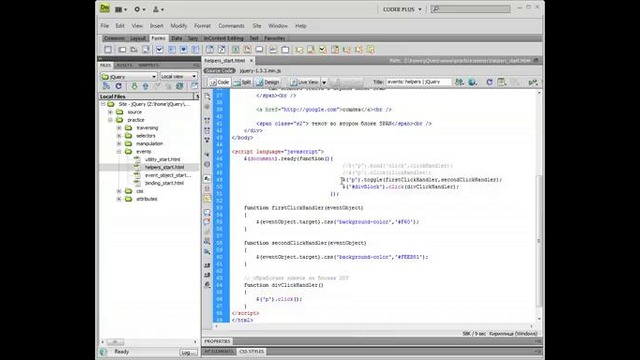Expand the source folder

110,112
